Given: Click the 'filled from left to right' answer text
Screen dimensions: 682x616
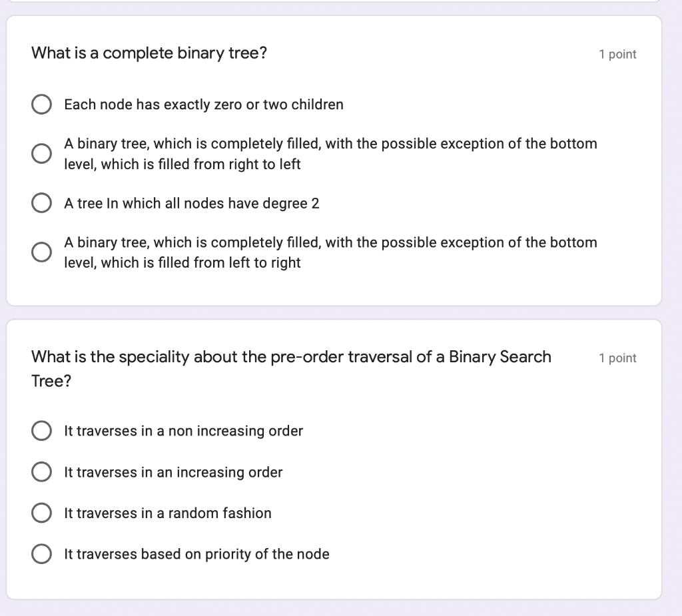Looking at the screenshot, I should (330, 253).
